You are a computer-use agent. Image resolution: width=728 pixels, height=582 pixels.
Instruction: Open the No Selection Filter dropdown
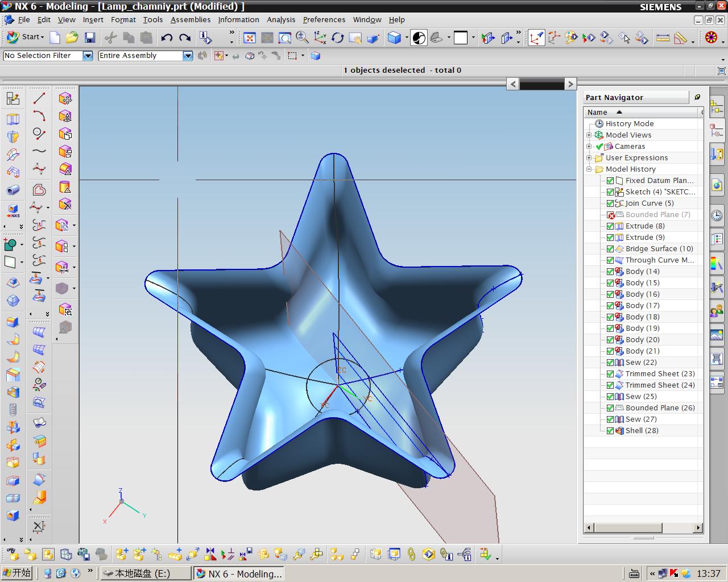[x=88, y=56]
